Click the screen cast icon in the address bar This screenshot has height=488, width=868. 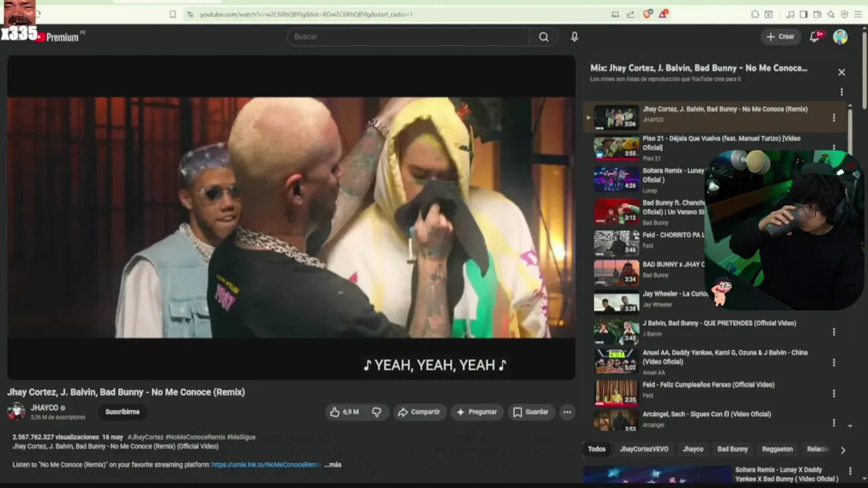coord(615,14)
